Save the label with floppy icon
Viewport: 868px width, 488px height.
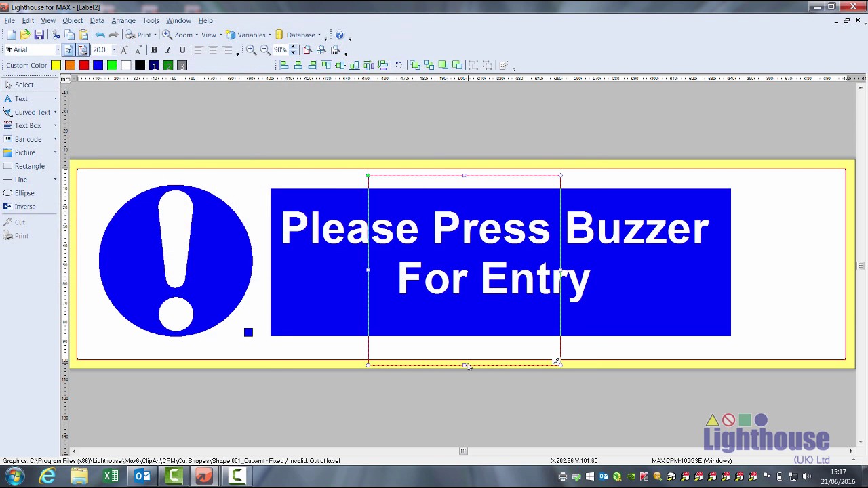point(39,35)
